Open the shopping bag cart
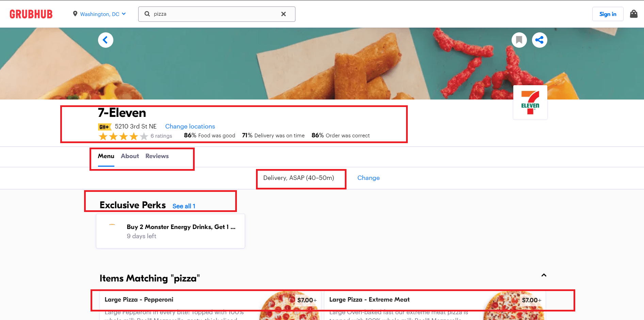 [x=633, y=14]
